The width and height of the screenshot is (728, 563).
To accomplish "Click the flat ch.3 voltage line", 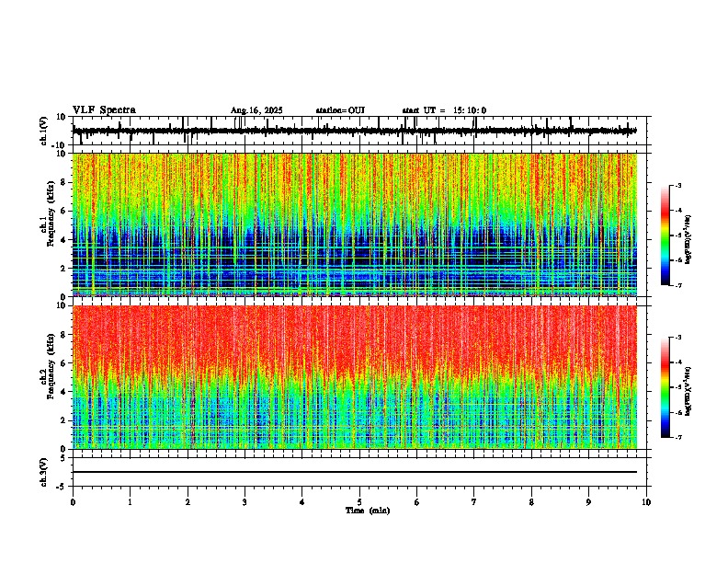I will coord(354,472).
